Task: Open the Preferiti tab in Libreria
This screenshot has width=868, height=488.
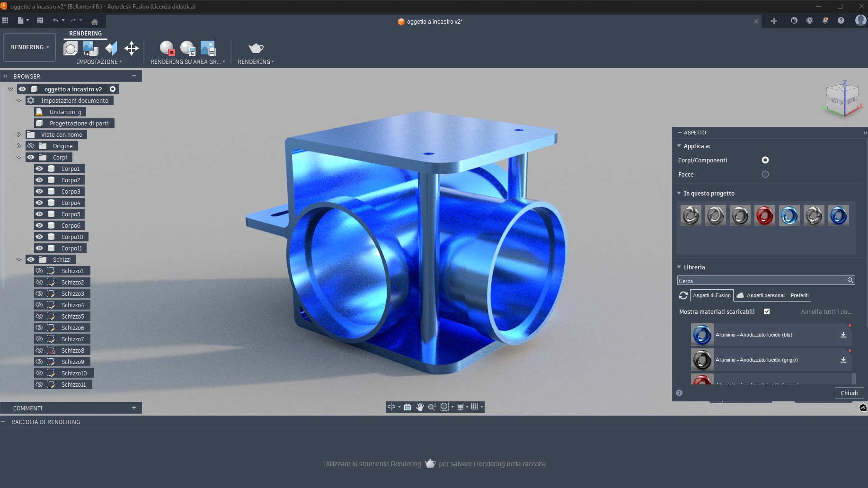Action: click(x=799, y=295)
